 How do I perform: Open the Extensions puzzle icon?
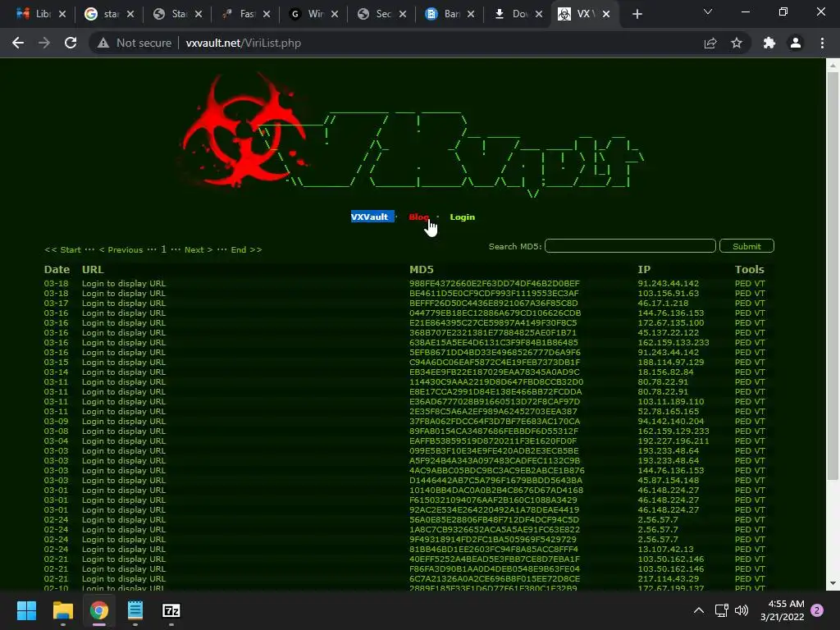(769, 43)
